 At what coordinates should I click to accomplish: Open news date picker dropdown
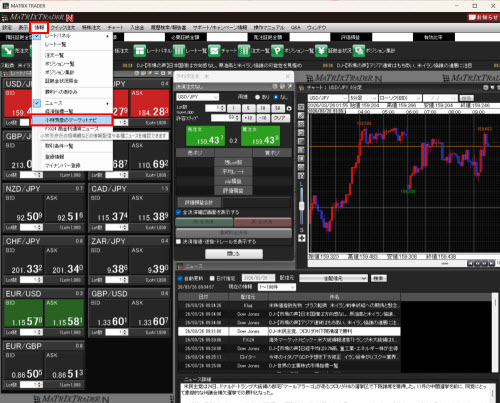point(258,278)
